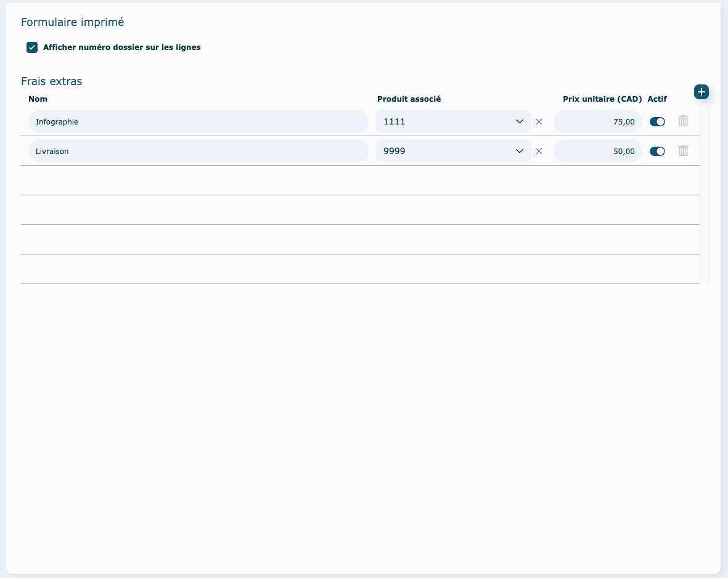Image resolution: width=728 pixels, height=578 pixels.
Task: Click the Prix unitaire (CAD) column header
Action: pyautogui.click(x=602, y=99)
